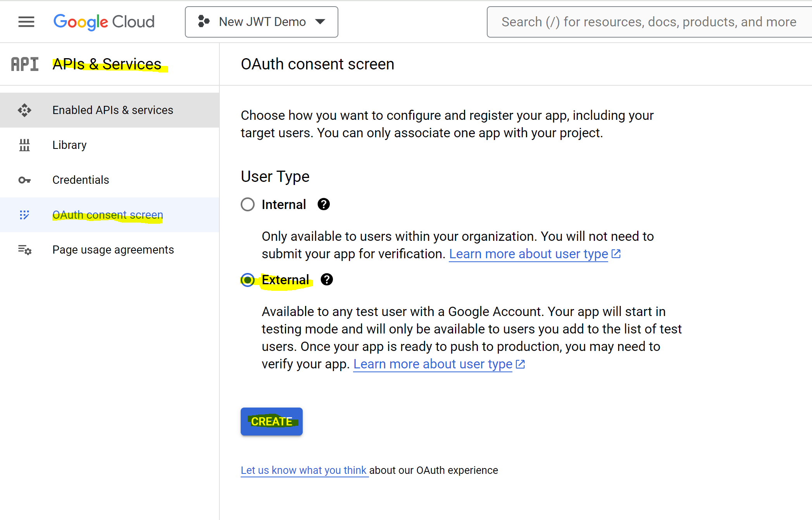This screenshot has height=520, width=812.
Task: Select the Credentials key icon
Action: 24,180
